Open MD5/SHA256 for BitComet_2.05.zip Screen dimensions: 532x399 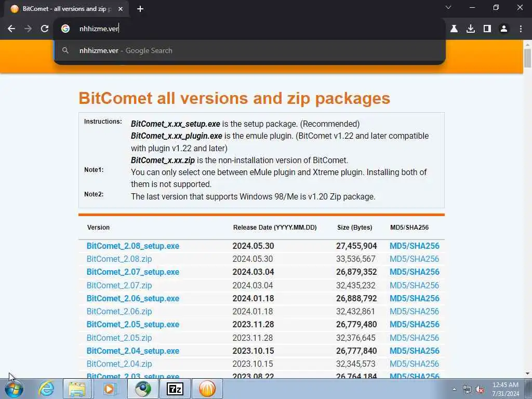click(x=414, y=338)
